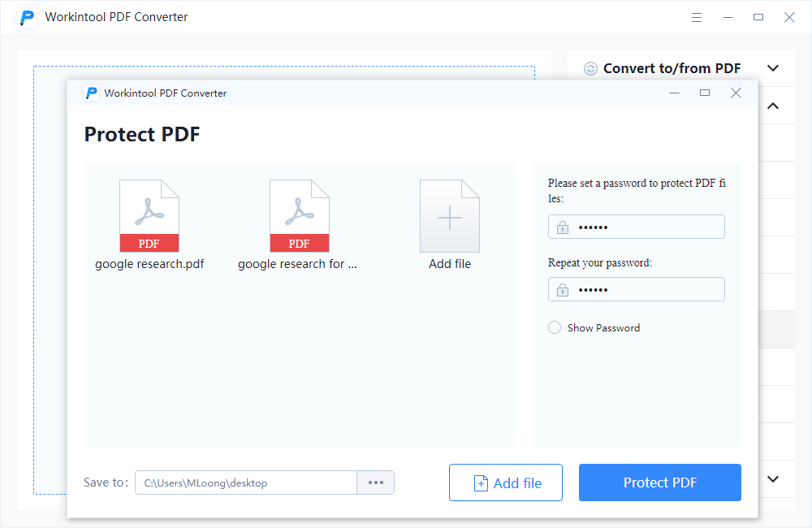Browse output folder with the three-dots button
This screenshot has width=812, height=528.
coord(375,483)
